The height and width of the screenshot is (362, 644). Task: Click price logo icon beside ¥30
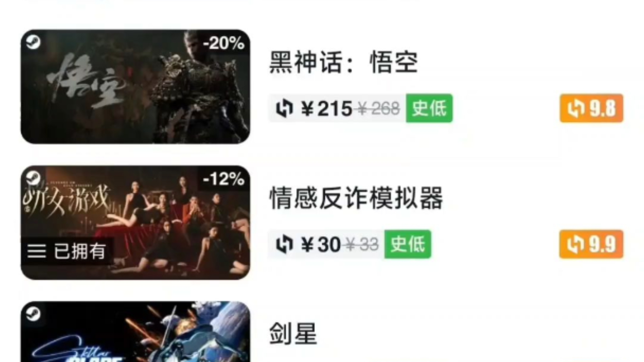[x=284, y=244]
